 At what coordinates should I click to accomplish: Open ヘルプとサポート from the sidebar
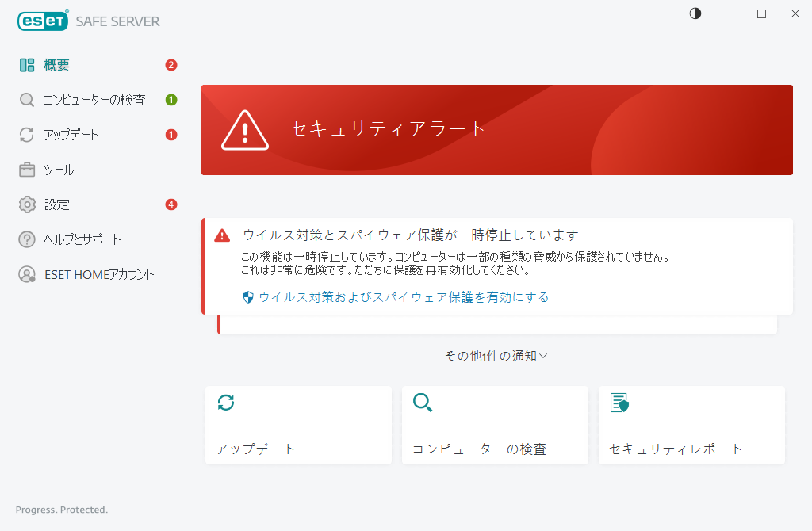(x=82, y=239)
